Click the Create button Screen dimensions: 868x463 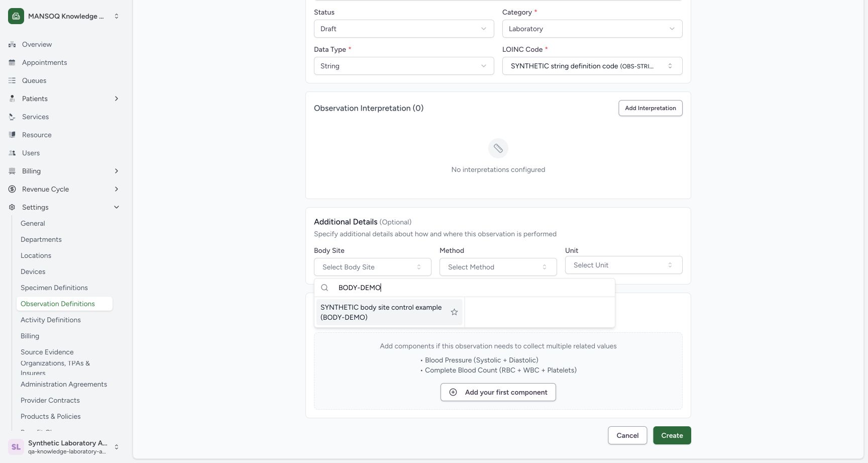pyautogui.click(x=672, y=435)
